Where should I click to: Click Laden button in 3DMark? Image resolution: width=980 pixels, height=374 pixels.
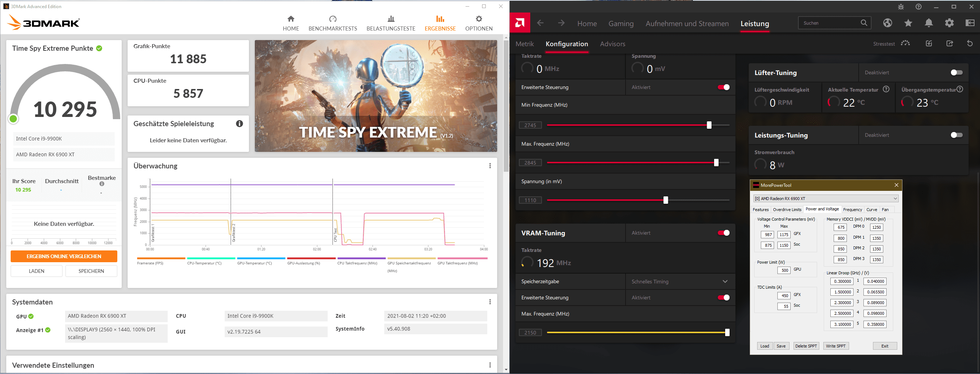click(36, 271)
